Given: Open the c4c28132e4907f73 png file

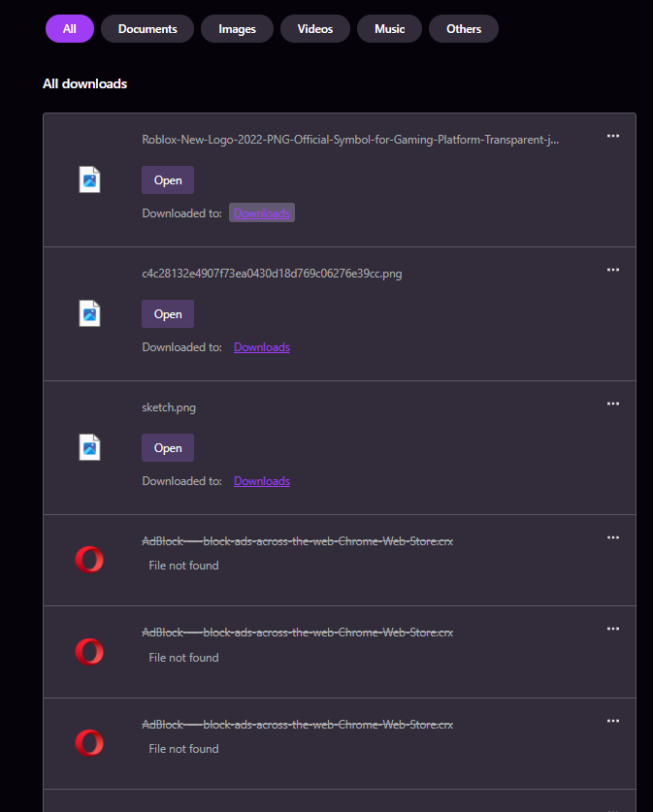Looking at the screenshot, I should 168,313.
